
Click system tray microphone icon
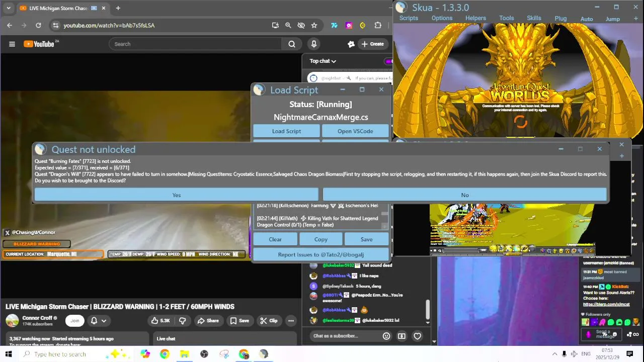[x=564, y=354]
